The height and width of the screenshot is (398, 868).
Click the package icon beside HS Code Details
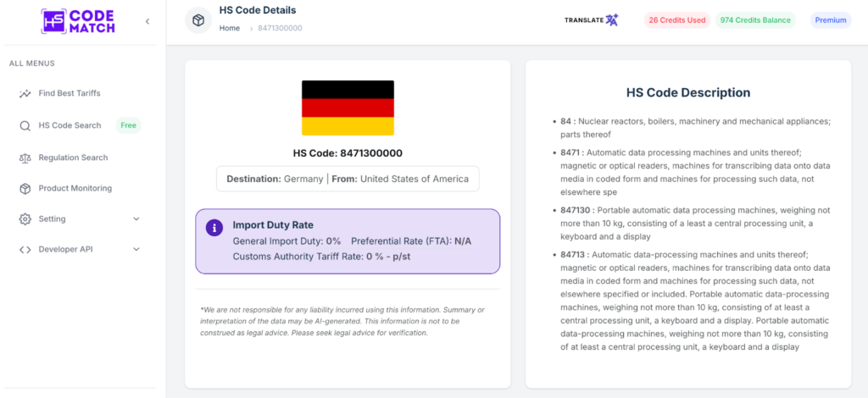point(198,20)
